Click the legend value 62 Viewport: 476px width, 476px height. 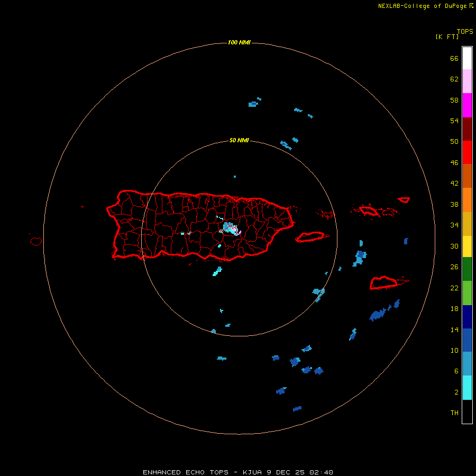tap(454, 79)
